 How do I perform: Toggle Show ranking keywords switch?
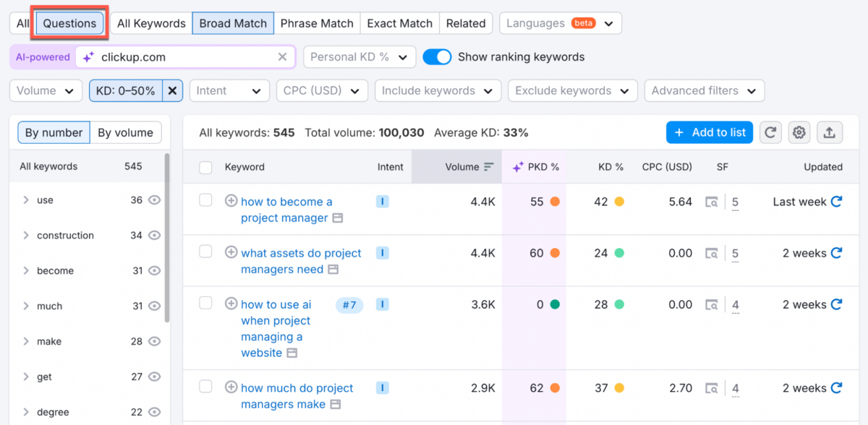tap(437, 57)
